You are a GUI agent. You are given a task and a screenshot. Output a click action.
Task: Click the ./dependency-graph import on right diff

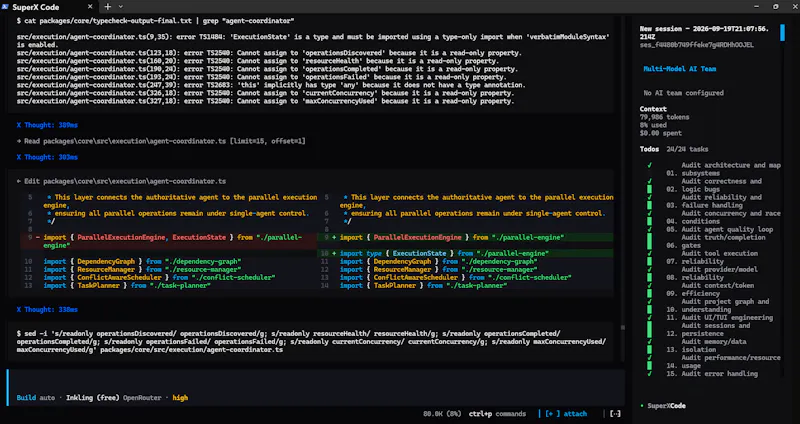click(498, 261)
